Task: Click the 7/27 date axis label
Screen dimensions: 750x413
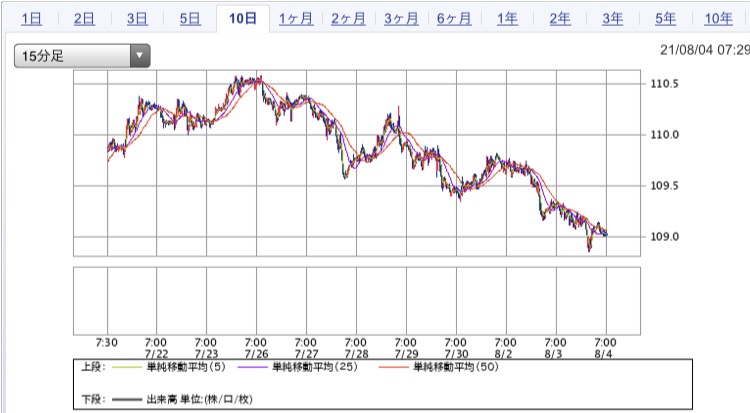Action: [x=306, y=354]
